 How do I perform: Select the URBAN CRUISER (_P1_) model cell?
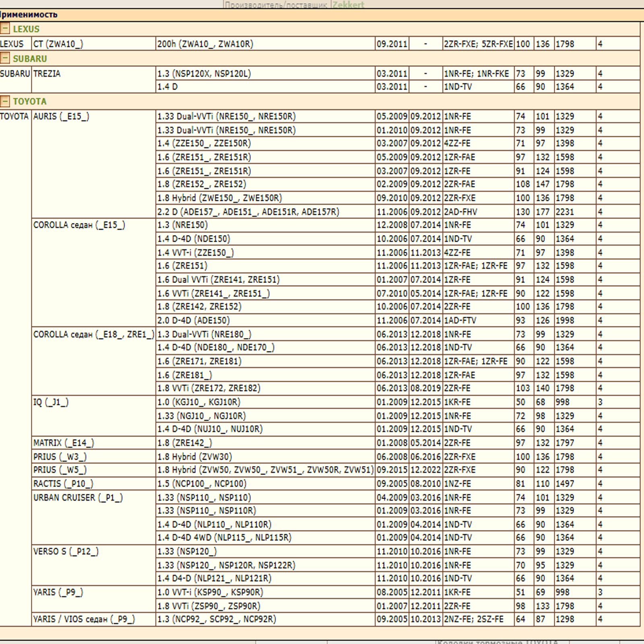coord(78,497)
